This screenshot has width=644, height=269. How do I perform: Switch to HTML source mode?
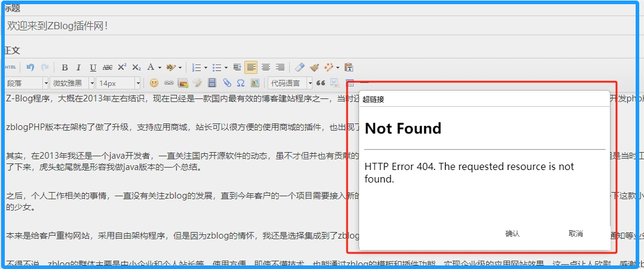click(11, 67)
